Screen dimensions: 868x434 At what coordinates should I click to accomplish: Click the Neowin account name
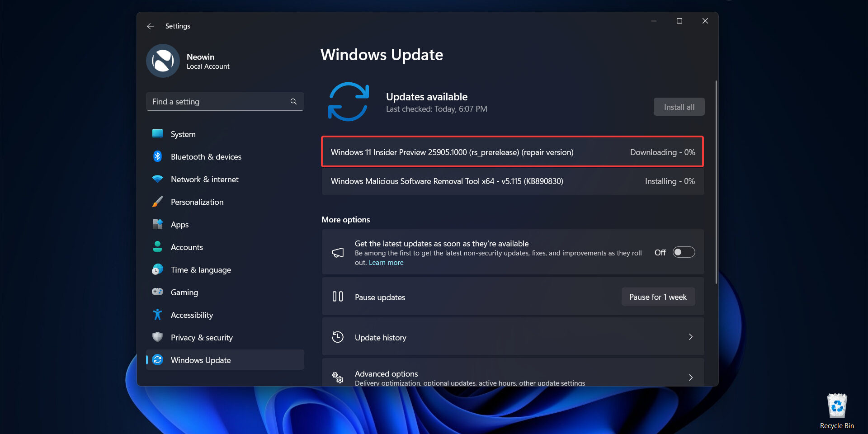201,57
